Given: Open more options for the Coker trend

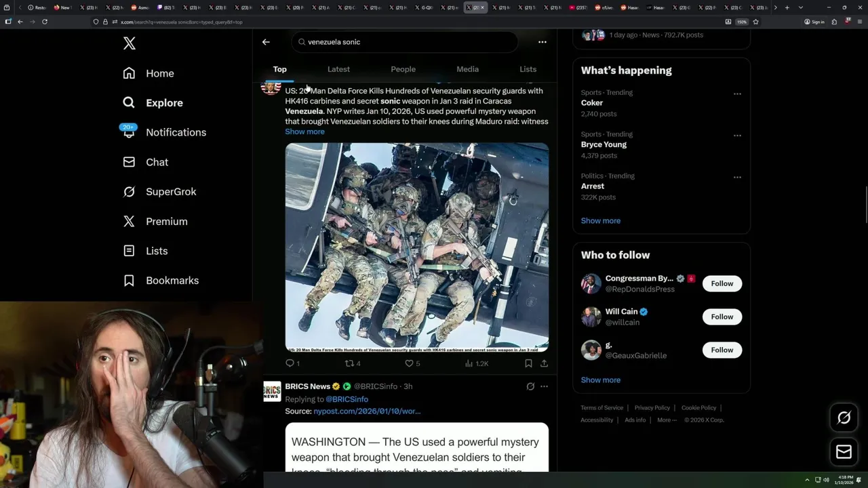Looking at the screenshot, I should coord(737,94).
